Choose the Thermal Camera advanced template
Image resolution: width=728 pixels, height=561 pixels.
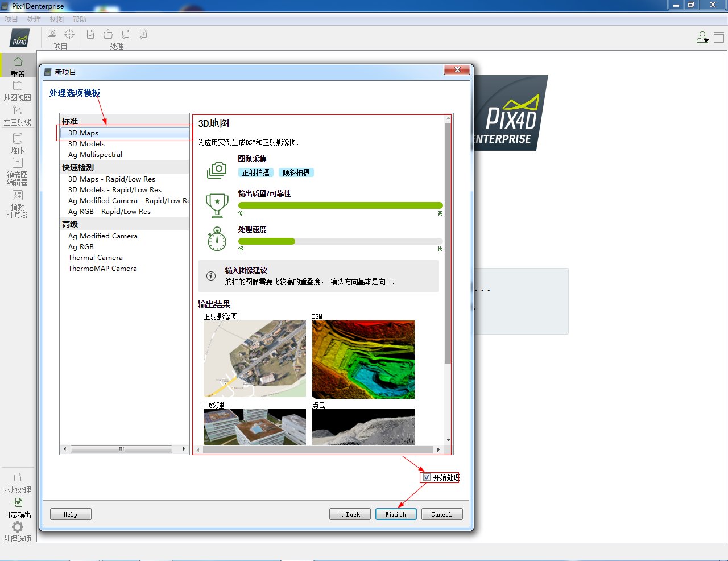click(x=95, y=257)
